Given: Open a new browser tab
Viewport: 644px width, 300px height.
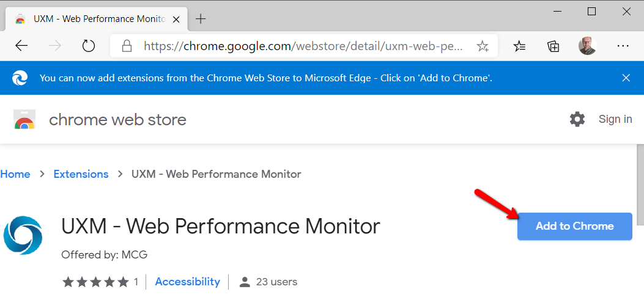Looking at the screenshot, I should [x=201, y=18].
